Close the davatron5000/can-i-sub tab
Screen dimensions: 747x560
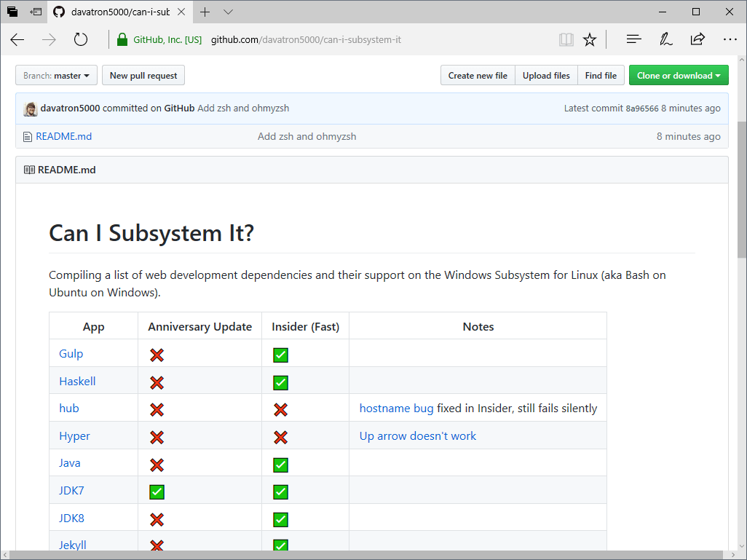click(181, 12)
